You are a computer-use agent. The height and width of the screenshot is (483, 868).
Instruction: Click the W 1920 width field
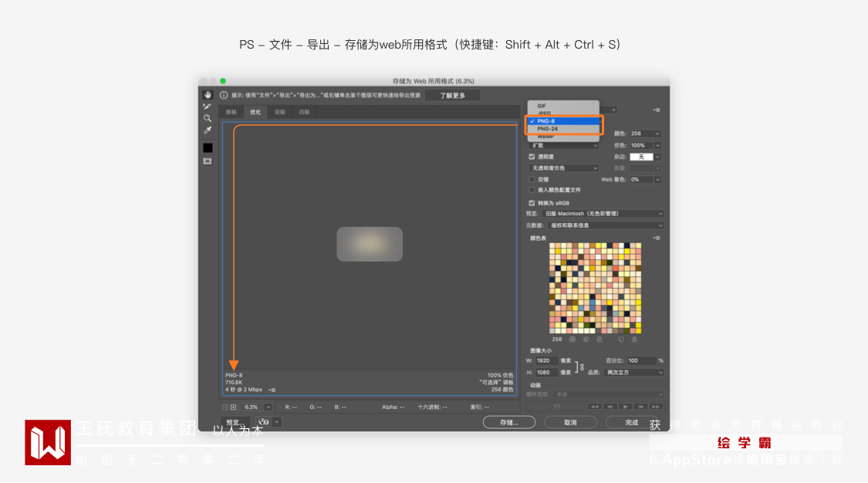(x=546, y=361)
